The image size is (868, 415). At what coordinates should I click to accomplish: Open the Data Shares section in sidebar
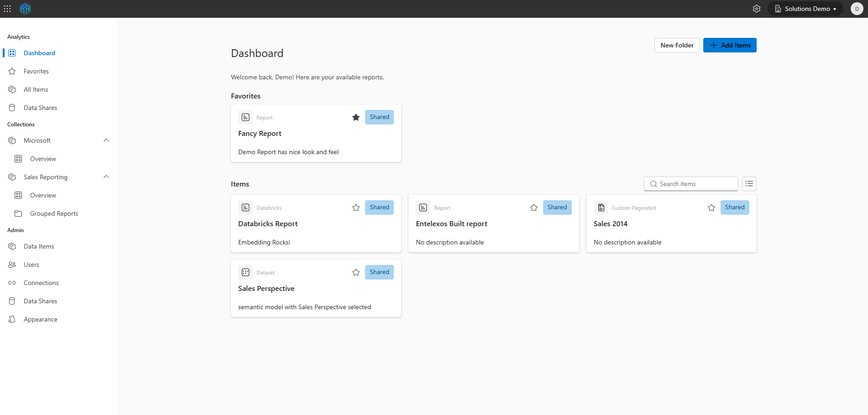(40, 107)
